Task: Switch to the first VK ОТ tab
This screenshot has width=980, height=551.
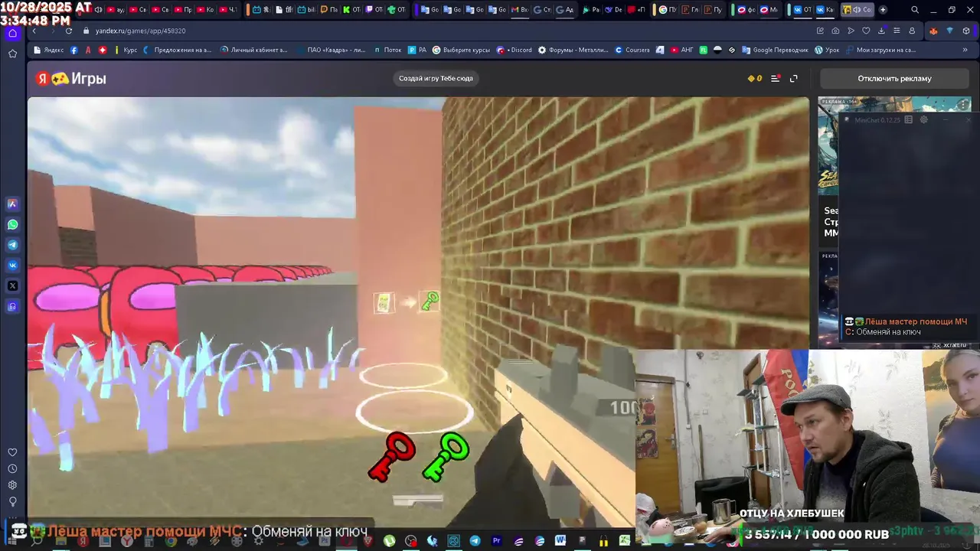Action: [802, 10]
